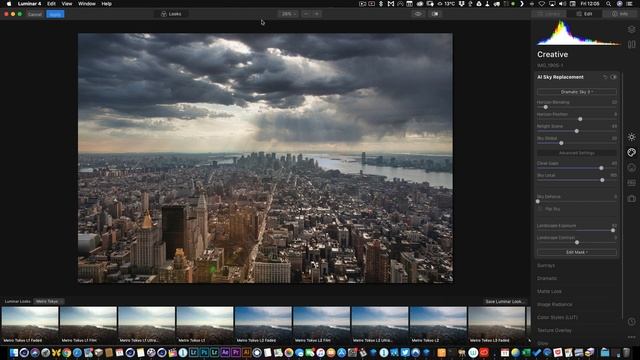The image size is (640, 360).
Task: Open the Window menu
Action: (x=87, y=4)
